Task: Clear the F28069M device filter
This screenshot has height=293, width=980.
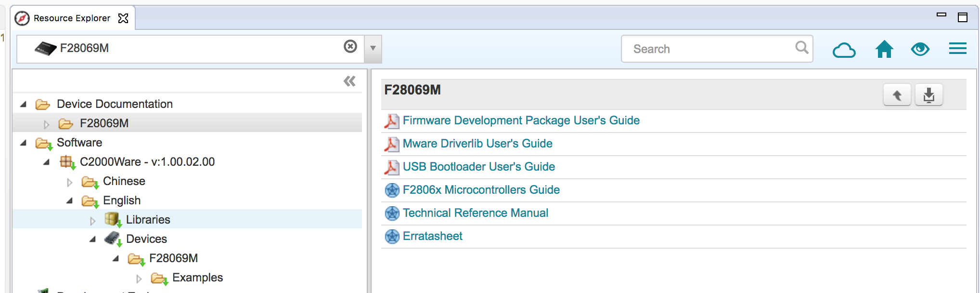Action: (350, 46)
